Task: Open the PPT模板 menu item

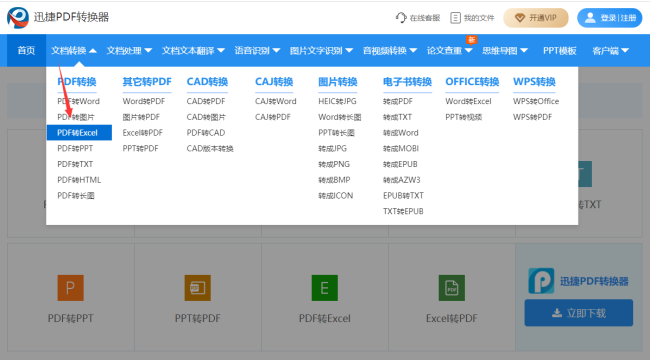Action: pos(560,51)
